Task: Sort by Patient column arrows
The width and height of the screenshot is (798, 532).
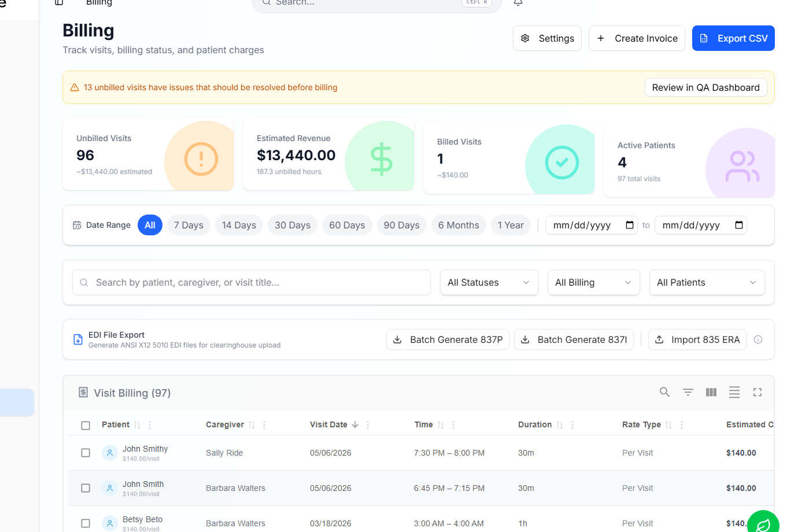Action: click(137, 425)
